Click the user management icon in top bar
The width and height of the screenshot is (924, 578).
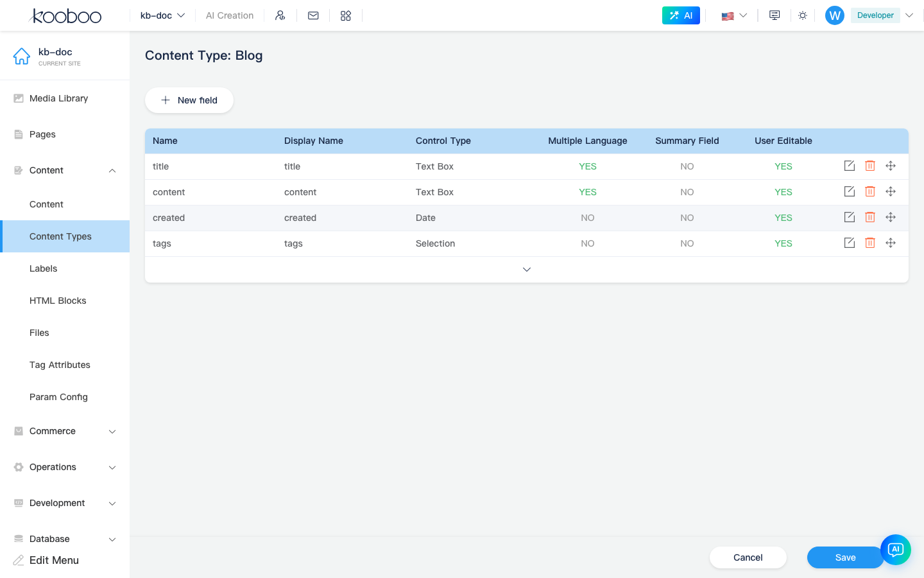[x=280, y=15]
